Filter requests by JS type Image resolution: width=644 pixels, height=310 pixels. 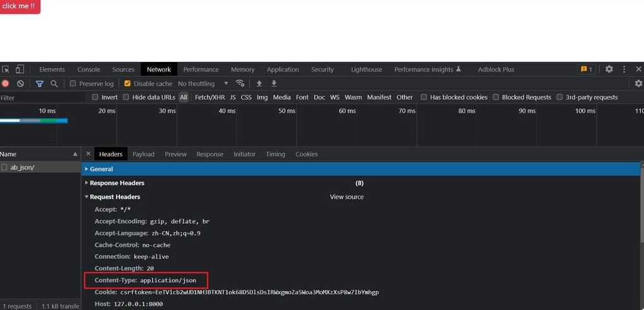(233, 97)
